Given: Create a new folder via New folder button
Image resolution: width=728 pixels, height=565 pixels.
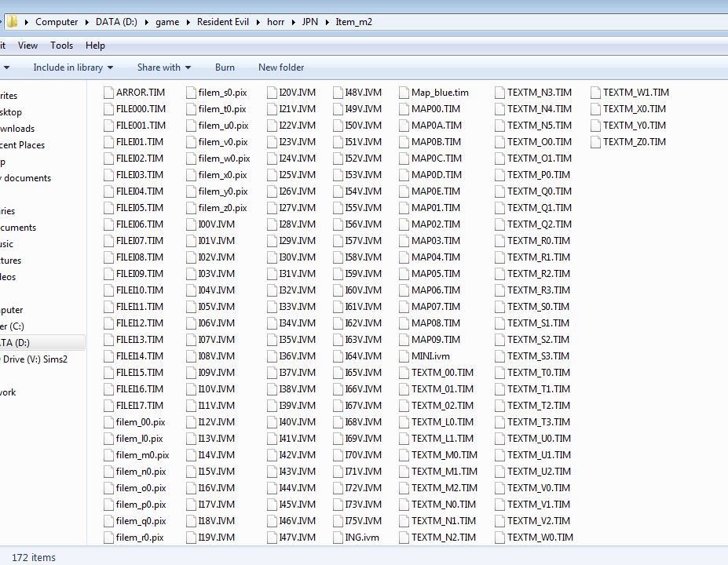Looking at the screenshot, I should pyautogui.click(x=280, y=67).
